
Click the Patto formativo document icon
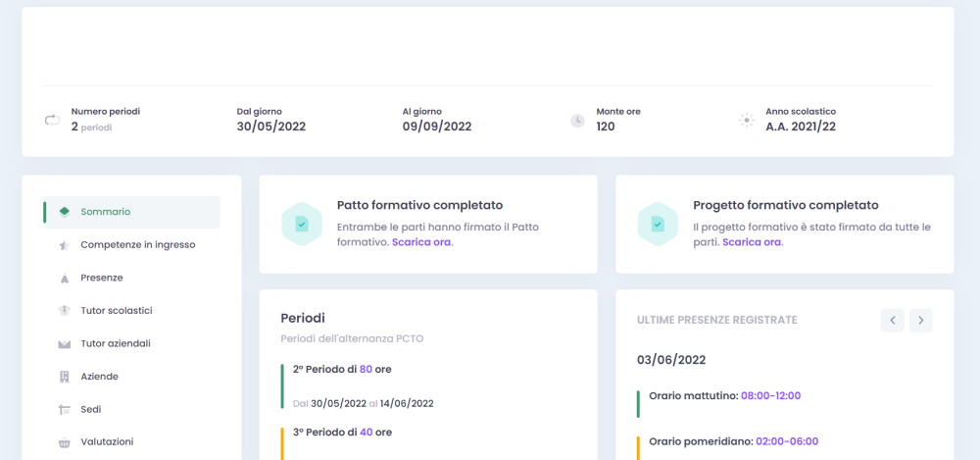pyautogui.click(x=302, y=224)
